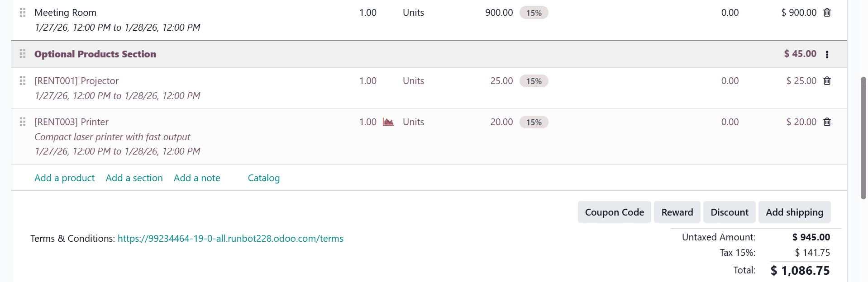Delete the Meeting Room line using its trash icon

[827, 13]
